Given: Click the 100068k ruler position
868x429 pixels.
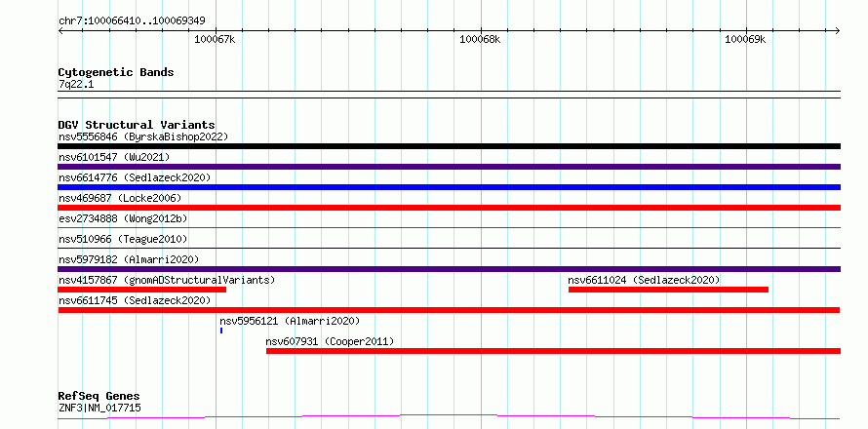Looking at the screenshot, I should click(x=480, y=39).
